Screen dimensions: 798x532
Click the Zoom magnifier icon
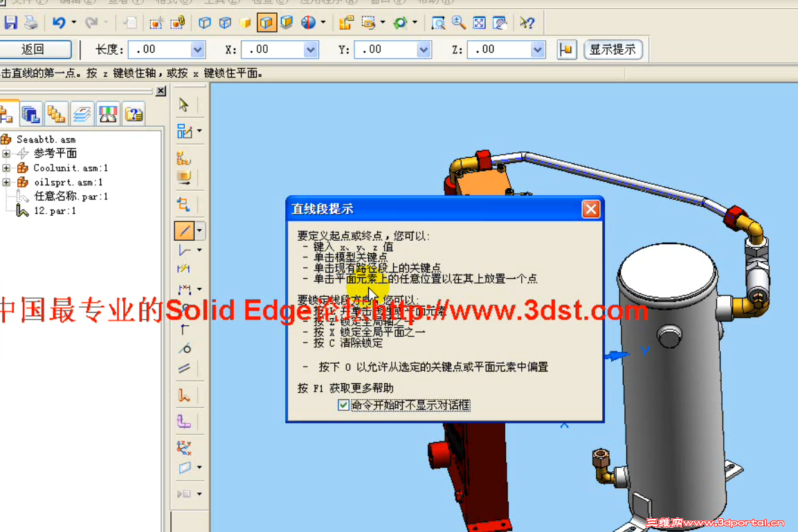459,22
